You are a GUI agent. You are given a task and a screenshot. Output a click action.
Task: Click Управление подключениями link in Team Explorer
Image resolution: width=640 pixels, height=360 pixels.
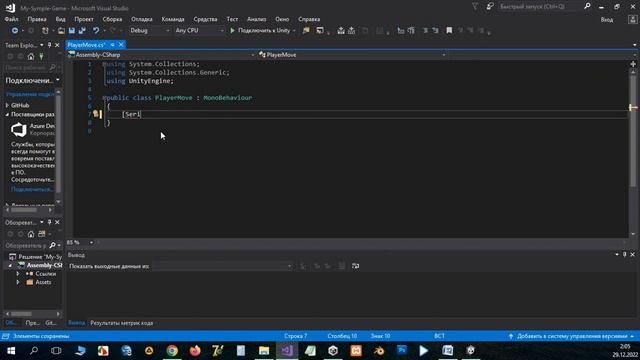coord(30,94)
